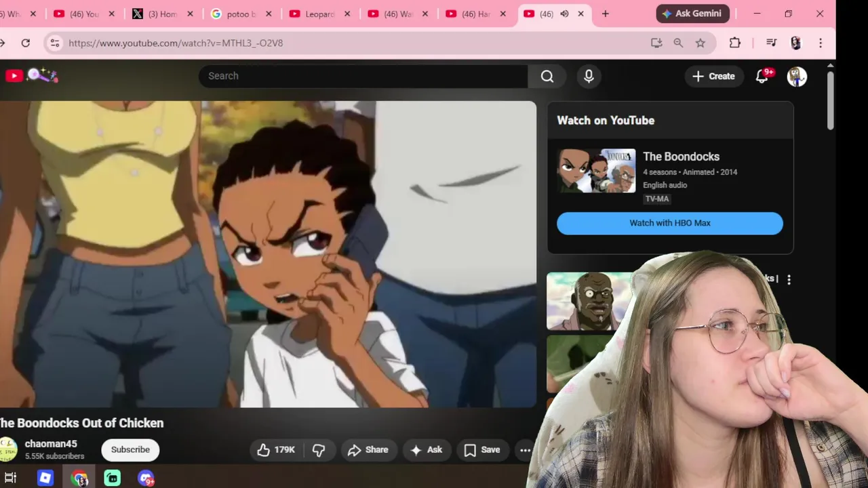Click the video title 'The Boondocks Out of Chicken'

click(81, 423)
